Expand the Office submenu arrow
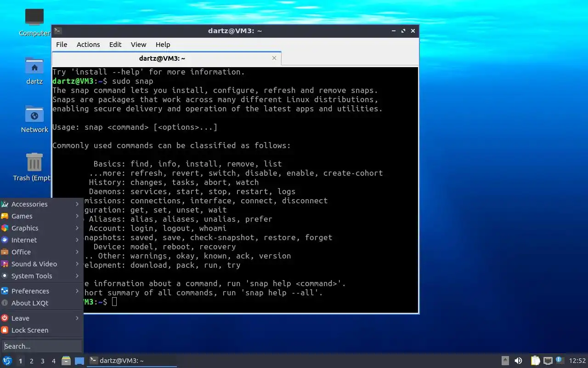Image resolution: width=588 pixels, height=368 pixels. pos(77,252)
